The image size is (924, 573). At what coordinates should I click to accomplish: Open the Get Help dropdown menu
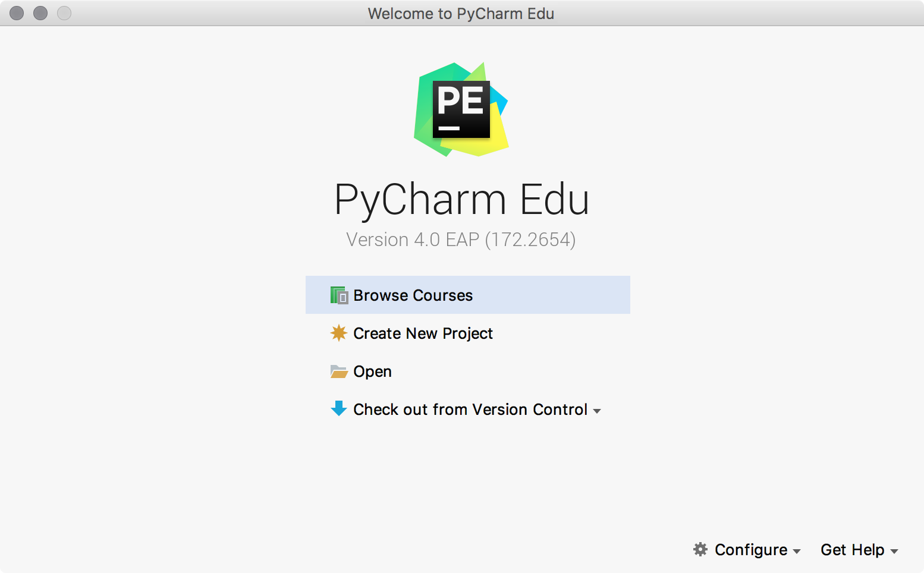click(x=894, y=552)
